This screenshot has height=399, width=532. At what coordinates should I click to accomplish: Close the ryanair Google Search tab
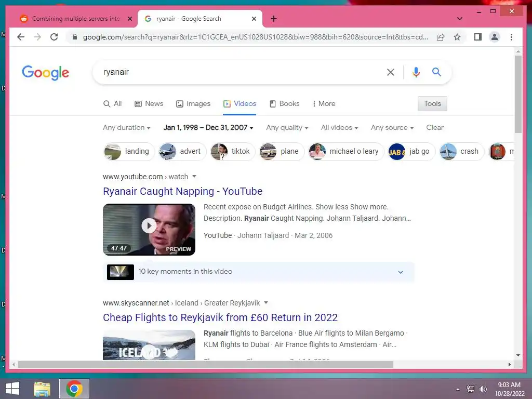point(254,19)
